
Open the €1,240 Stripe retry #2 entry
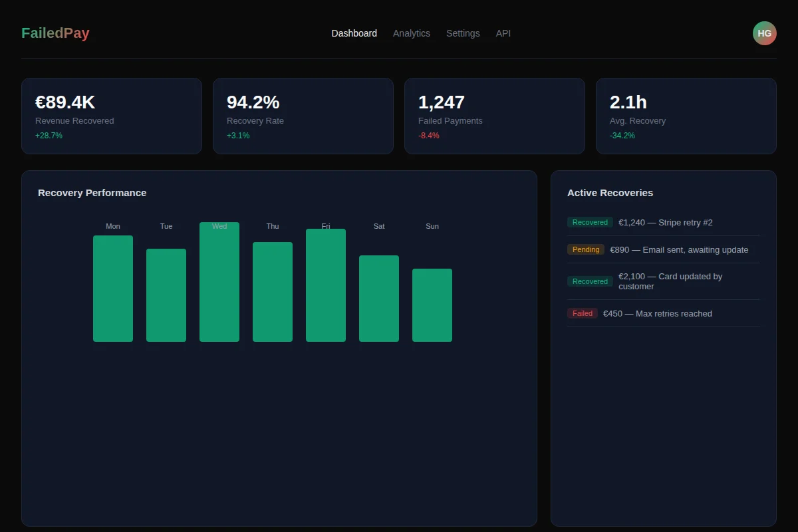tap(665, 223)
